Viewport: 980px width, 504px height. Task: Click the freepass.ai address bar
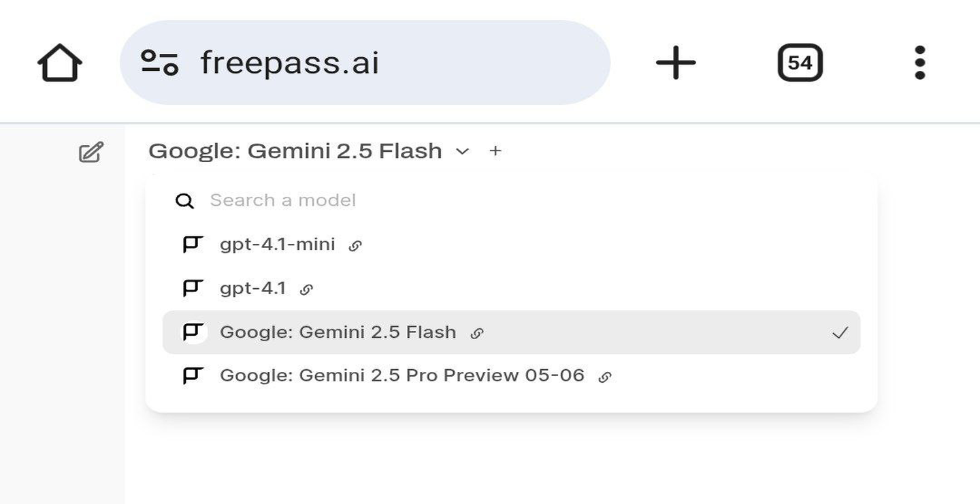coord(365,63)
